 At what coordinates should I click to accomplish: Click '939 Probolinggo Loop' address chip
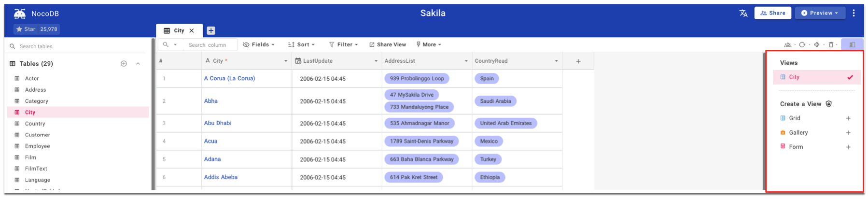pos(417,78)
